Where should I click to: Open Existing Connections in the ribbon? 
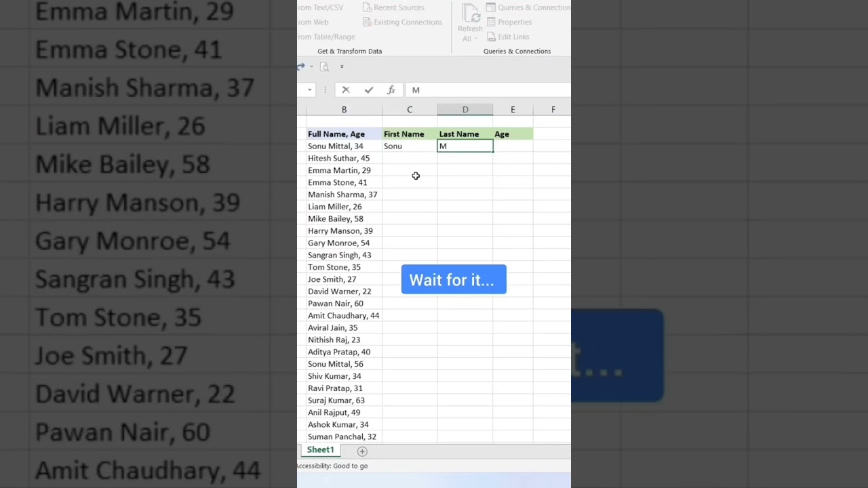click(402, 22)
